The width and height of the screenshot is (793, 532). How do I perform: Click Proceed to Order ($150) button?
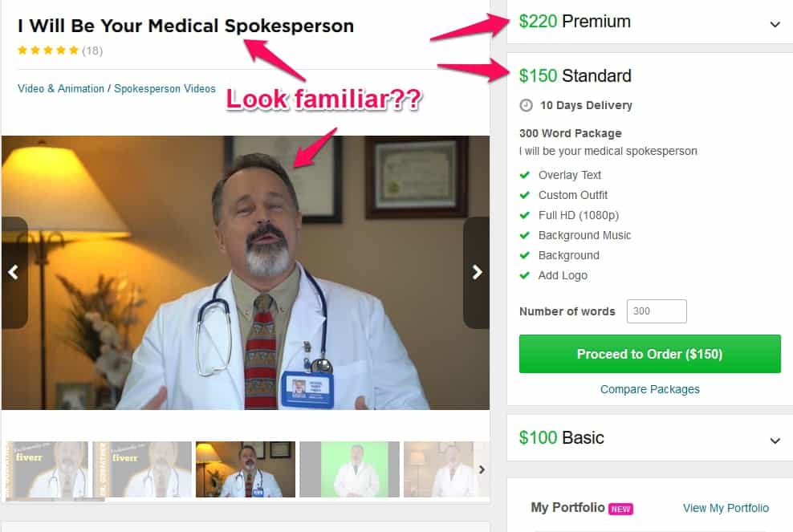tap(650, 354)
